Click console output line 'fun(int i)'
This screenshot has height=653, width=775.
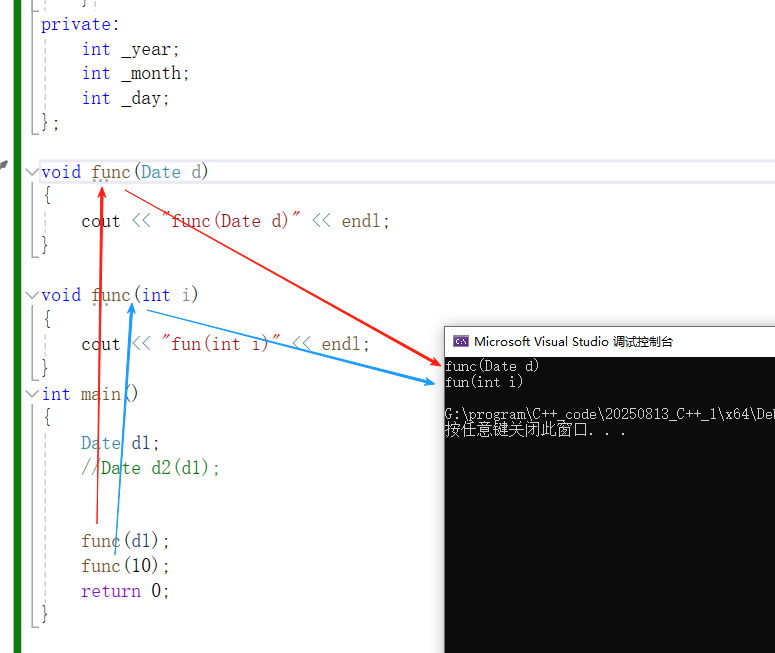[x=484, y=382]
